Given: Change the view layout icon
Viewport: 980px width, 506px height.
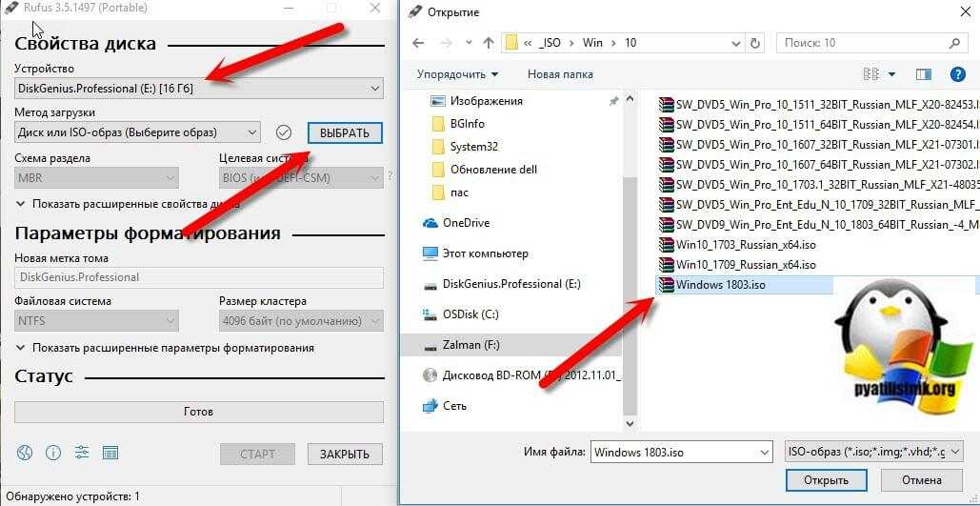Looking at the screenshot, I should pos(870,74).
